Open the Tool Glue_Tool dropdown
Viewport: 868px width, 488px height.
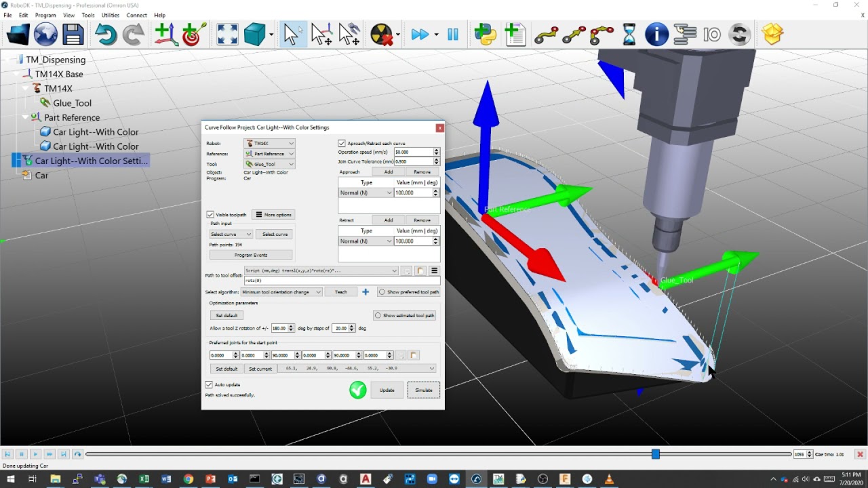pyautogui.click(x=269, y=164)
